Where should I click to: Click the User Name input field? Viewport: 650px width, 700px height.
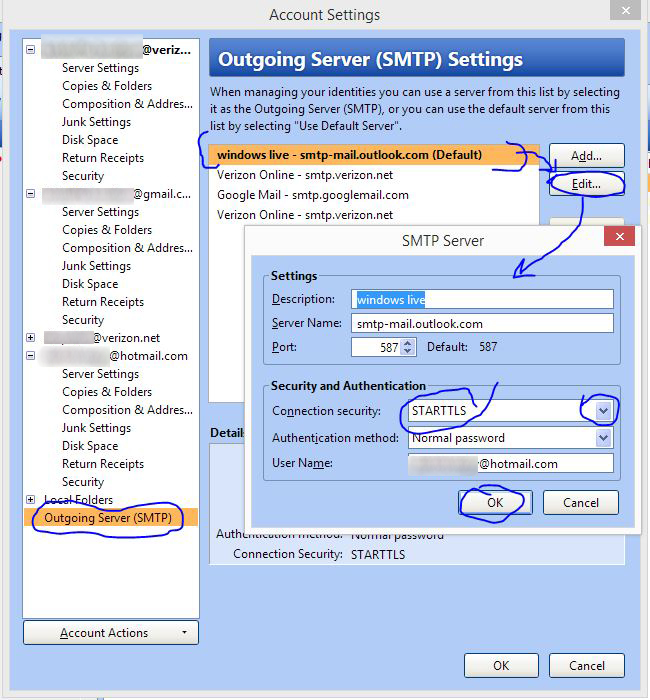[x=510, y=463]
